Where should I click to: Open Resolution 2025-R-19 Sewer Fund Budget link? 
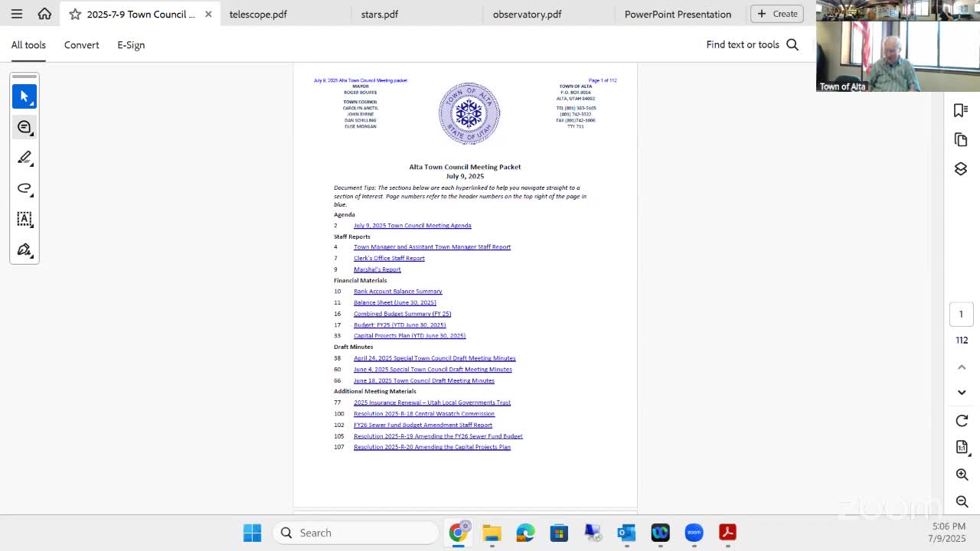(438, 436)
